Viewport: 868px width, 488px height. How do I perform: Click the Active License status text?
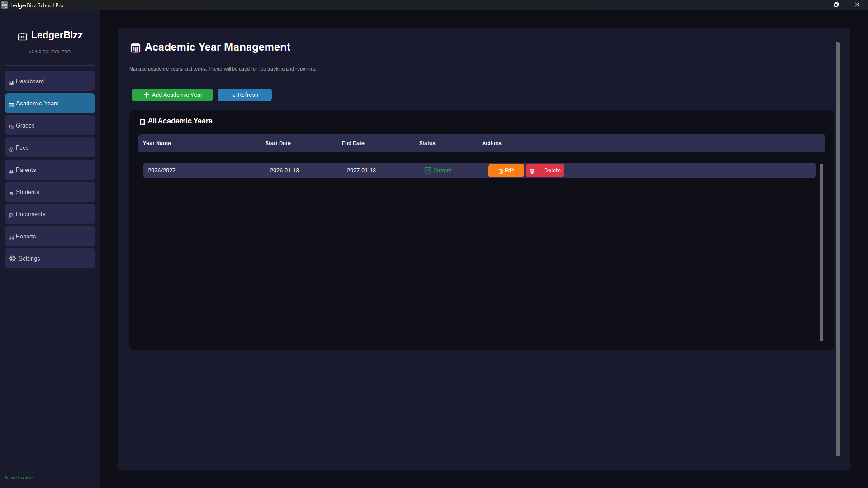[x=19, y=478]
